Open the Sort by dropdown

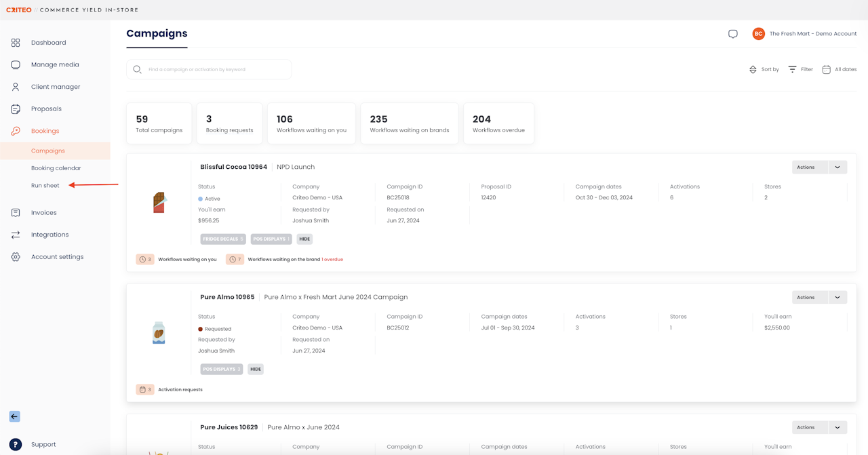[764, 69]
